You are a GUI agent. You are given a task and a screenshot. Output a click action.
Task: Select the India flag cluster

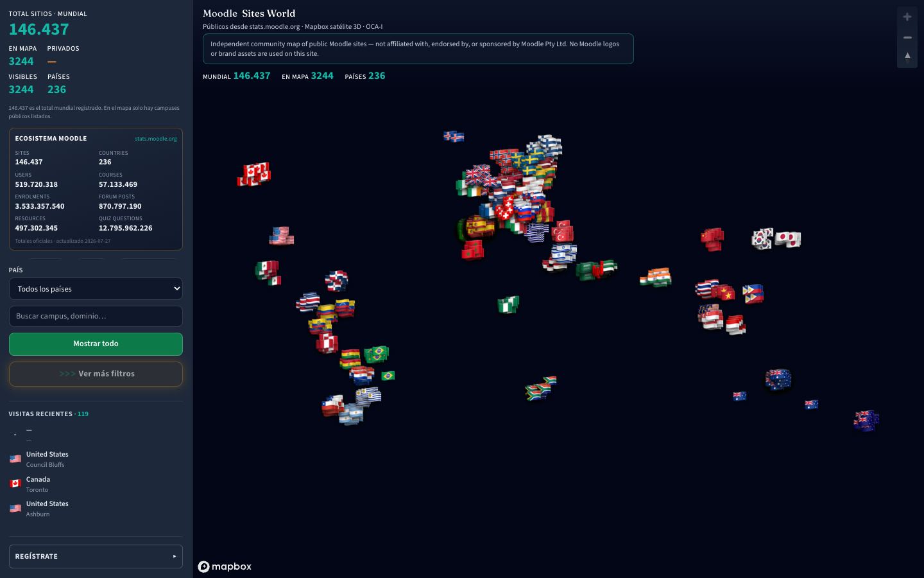[x=656, y=277]
